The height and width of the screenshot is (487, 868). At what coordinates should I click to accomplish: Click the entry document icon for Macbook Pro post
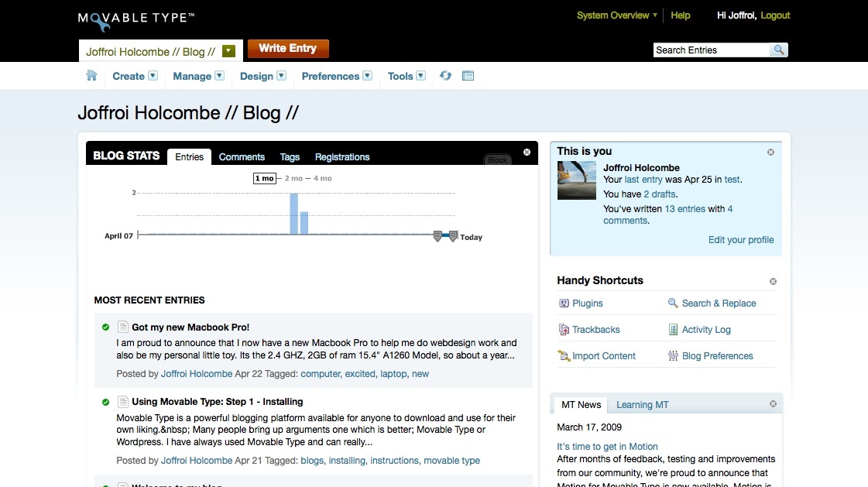(123, 327)
